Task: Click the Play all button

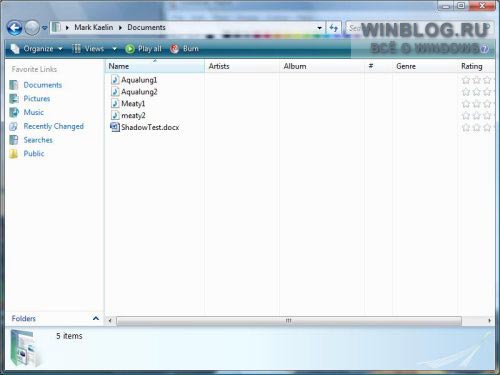Action: (143, 49)
